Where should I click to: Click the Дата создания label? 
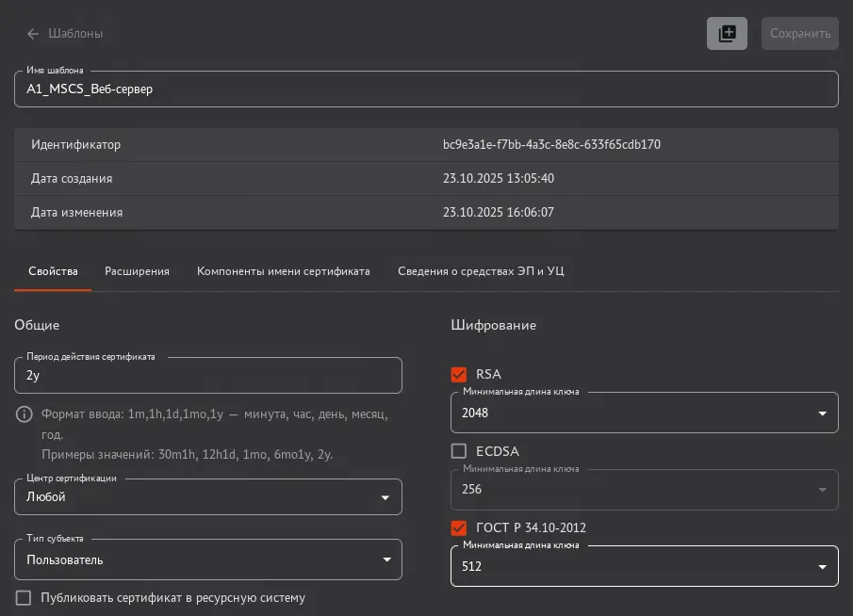(72, 178)
